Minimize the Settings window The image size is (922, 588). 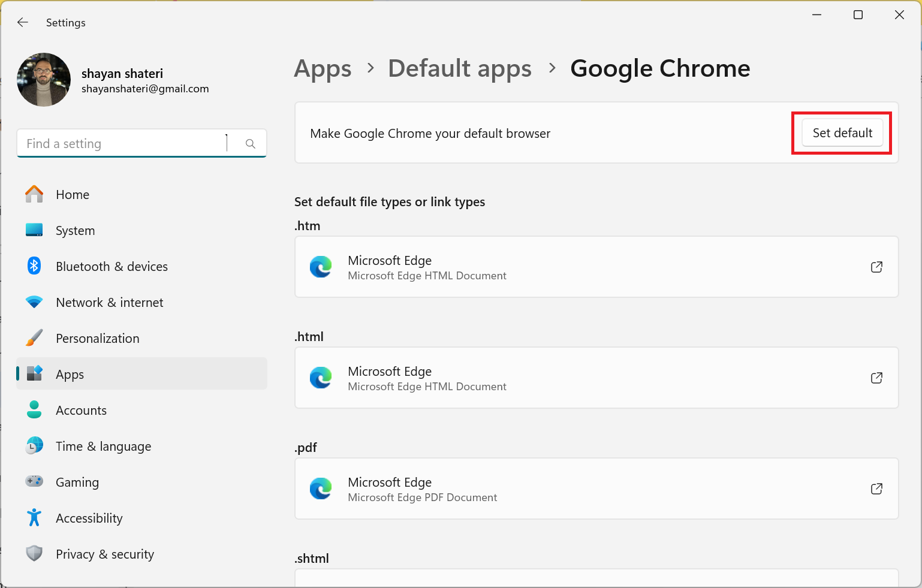[816, 15]
